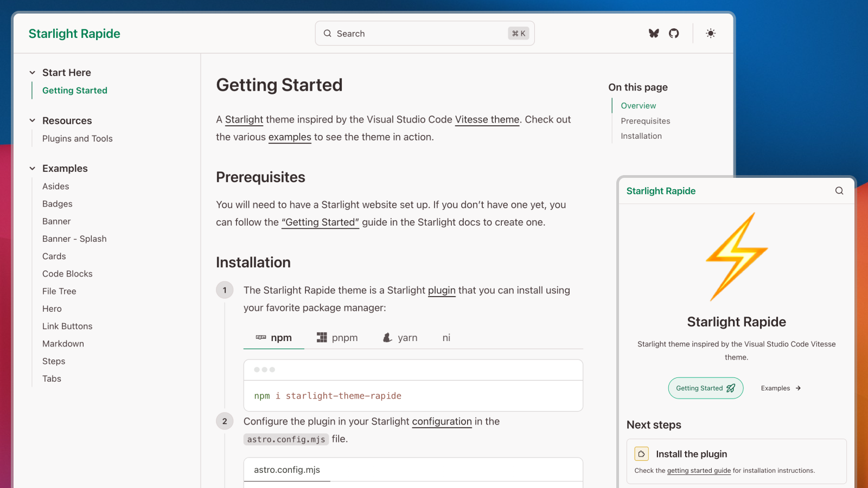
Task: Open the "Getting Started" guide link
Action: [320, 222]
